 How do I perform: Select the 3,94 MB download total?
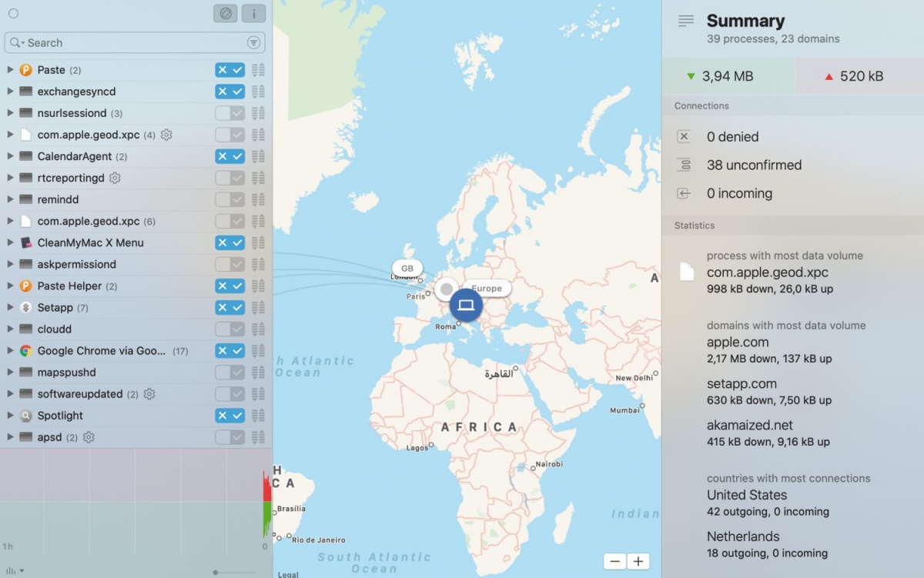tap(728, 76)
